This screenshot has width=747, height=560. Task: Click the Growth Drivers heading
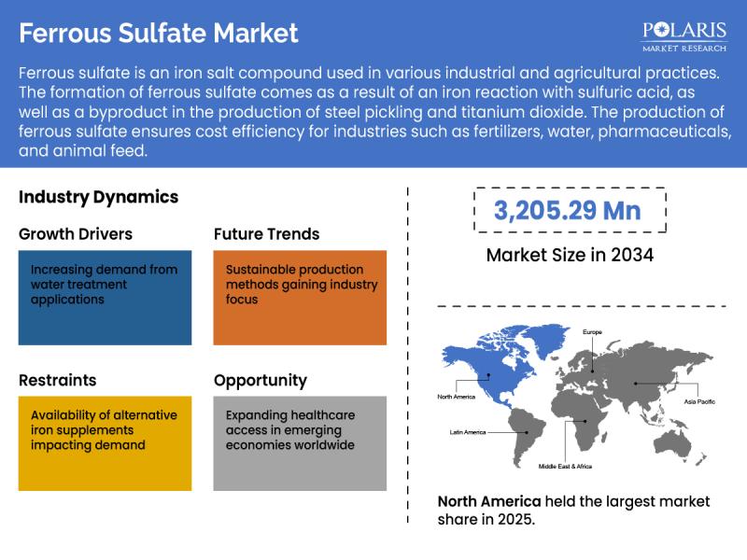click(76, 233)
